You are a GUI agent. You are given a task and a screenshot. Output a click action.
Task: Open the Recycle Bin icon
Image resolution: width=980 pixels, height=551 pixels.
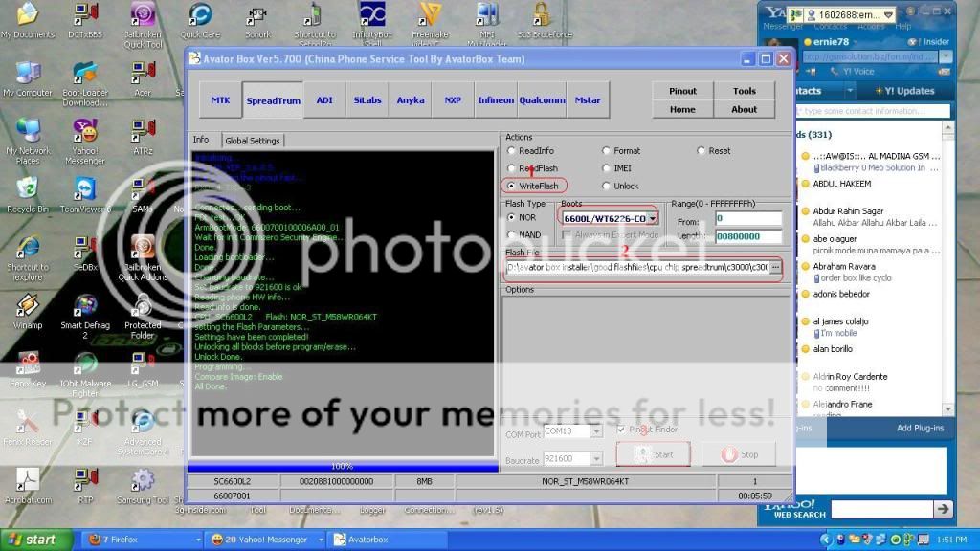28,188
